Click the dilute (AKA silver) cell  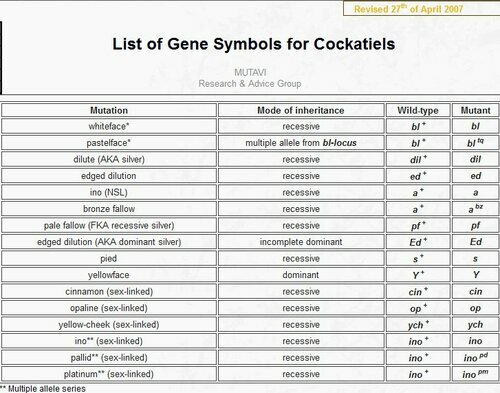(x=109, y=159)
